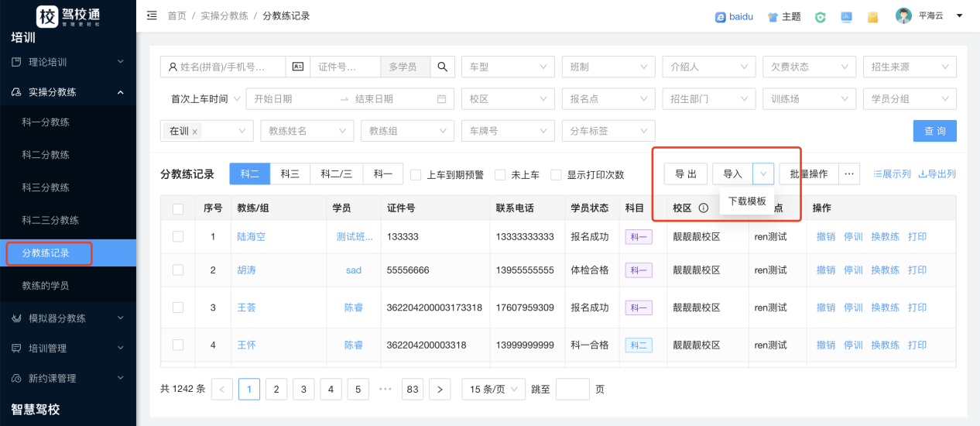The height and width of the screenshot is (426, 980).
Task: Click the 展示列 column display icon
Action: (877, 174)
